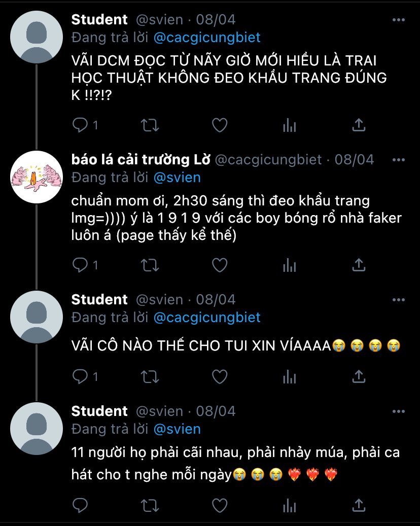420x526 pixels.
Task: Open more options on the last tweet
Action: pos(399,411)
